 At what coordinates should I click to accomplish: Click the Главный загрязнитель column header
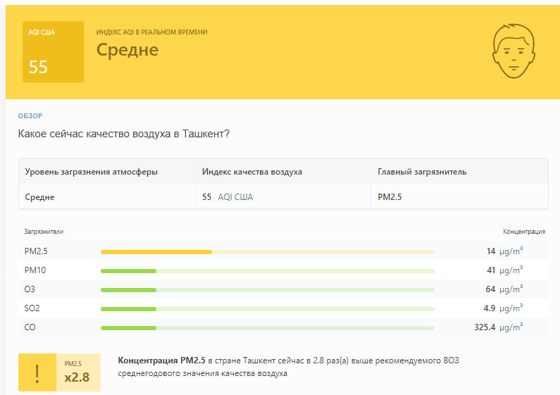[x=422, y=172]
